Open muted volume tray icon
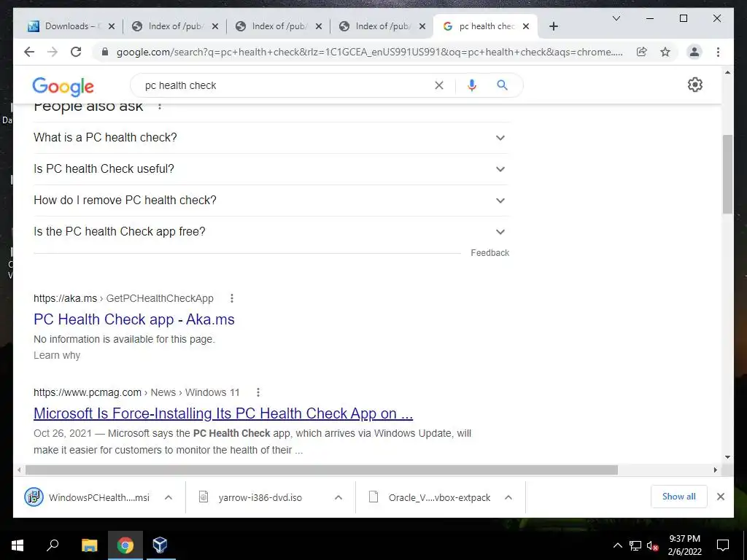Screen dimensions: 747x560 652,545
